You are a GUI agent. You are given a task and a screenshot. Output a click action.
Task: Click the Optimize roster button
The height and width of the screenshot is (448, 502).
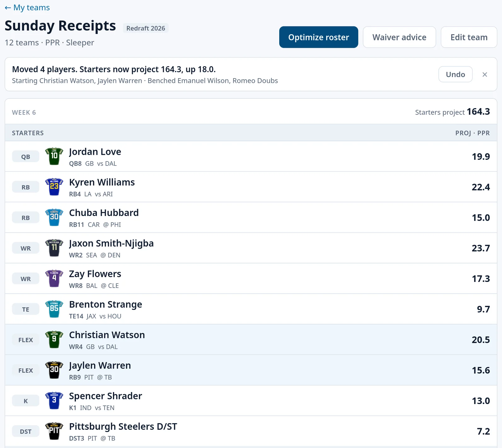[318, 37]
